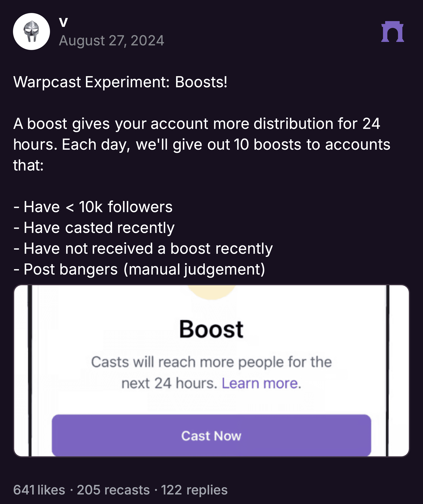This screenshot has width=423, height=504.
Task: Click the Post bangers (manual judgement) line
Action: pyautogui.click(x=139, y=269)
